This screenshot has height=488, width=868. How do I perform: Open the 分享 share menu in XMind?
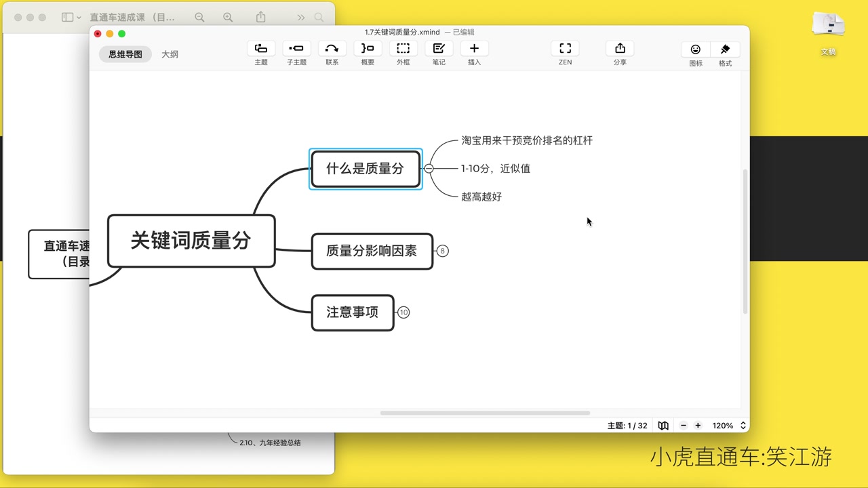pyautogui.click(x=620, y=48)
